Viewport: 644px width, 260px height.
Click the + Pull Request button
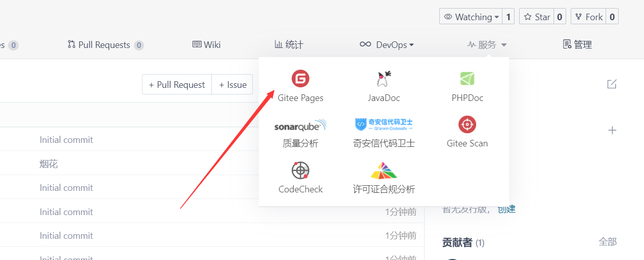coord(177,84)
